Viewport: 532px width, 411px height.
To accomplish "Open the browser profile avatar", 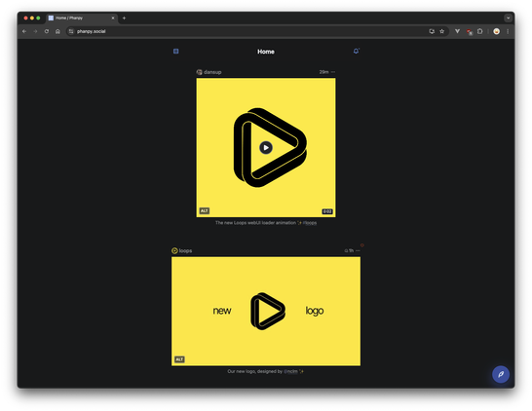I will point(496,31).
